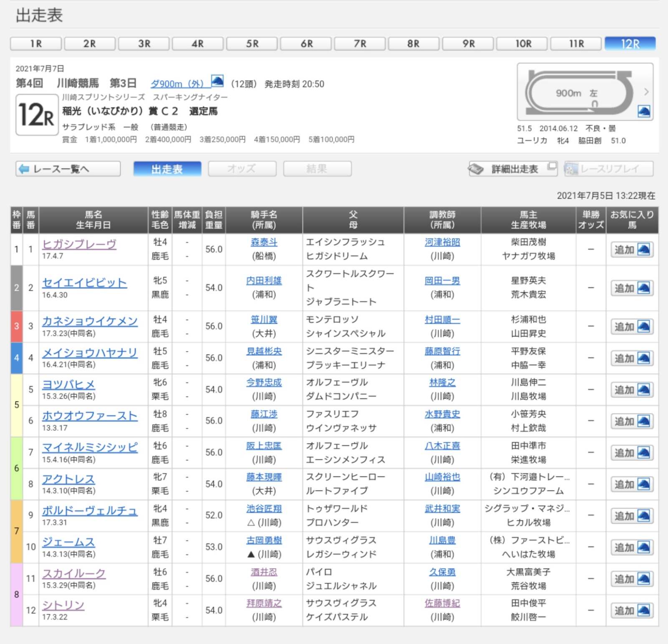Add シトリン to favorites with 追加
This screenshot has width=668, height=644.
[632, 611]
